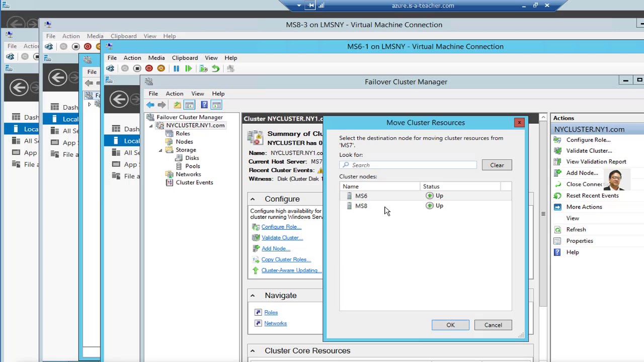Click the main pane scroll-up arrow
Image resolution: width=644 pixels, height=362 pixels.
[x=543, y=118]
